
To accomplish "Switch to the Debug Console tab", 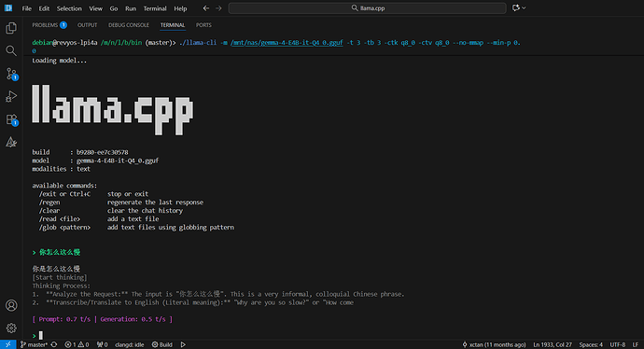I will pyautogui.click(x=129, y=25).
